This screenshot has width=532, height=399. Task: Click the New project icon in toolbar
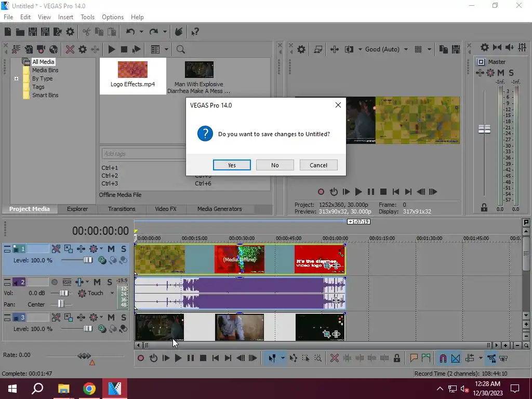7,32
